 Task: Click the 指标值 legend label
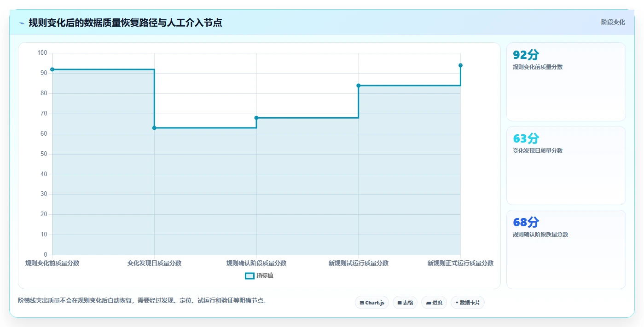pos(265,276)
